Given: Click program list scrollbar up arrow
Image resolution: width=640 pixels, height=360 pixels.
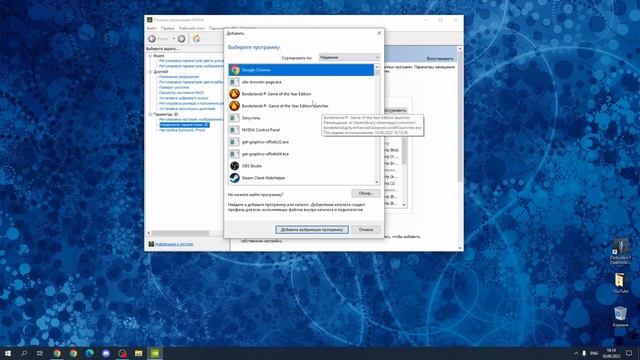Looking at the screenshot, I should (377, 67).
